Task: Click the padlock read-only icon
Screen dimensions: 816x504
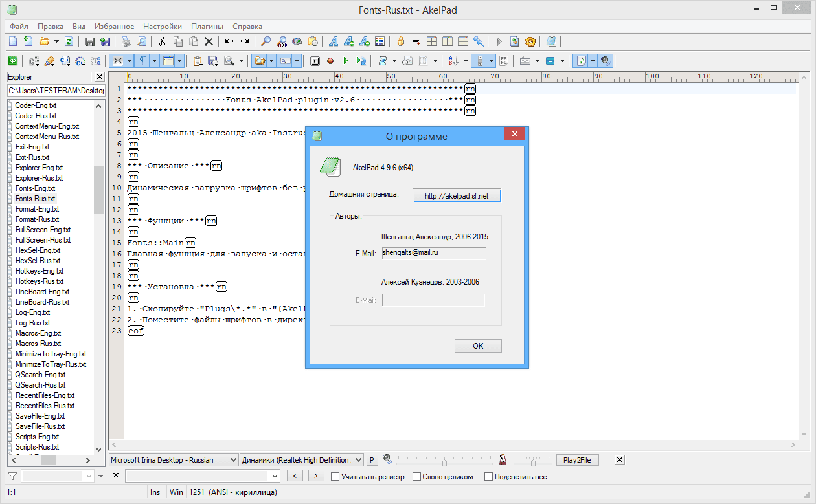Action: pyautogui.click(x=401, y=41)
